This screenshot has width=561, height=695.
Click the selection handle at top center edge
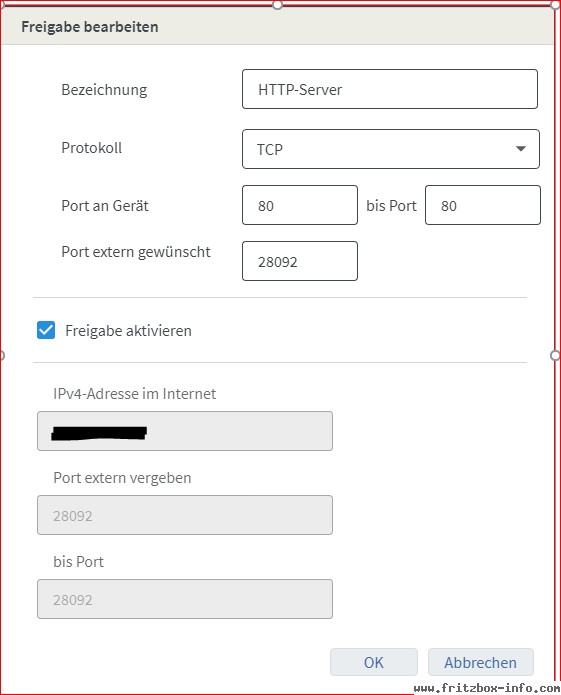click(x=277, y=5)
